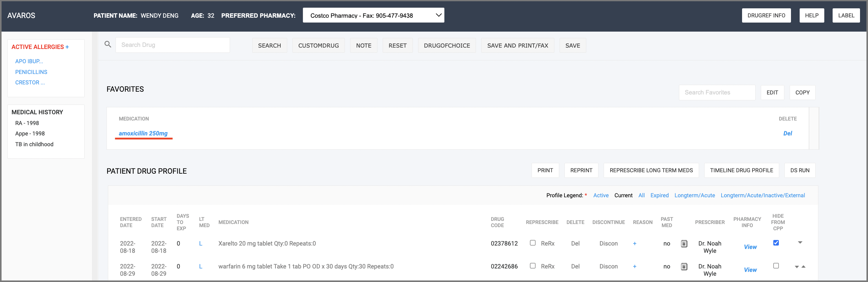Uncheck Hide from CPP for Xarelto
Screen dimensions: 868x282
tap(776, 243)
